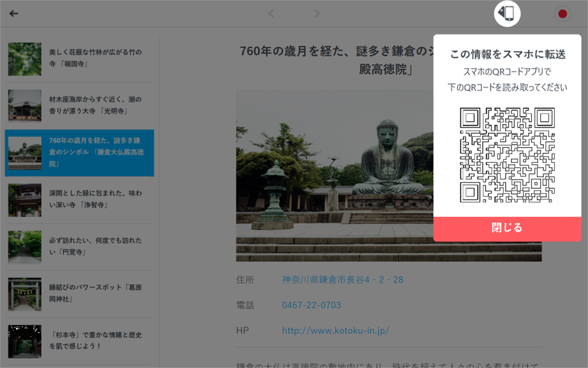The height and width of the screenshot is (368, 588).
Task: Show next article with right chevron
Action: pyautogui.click(x=317, y=14)
